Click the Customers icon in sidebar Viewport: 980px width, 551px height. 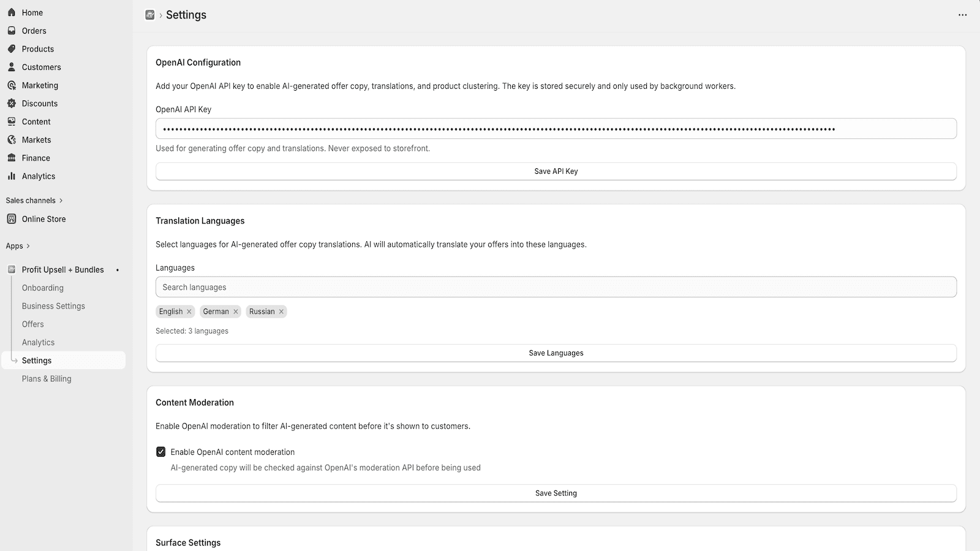tap(12, 67)
